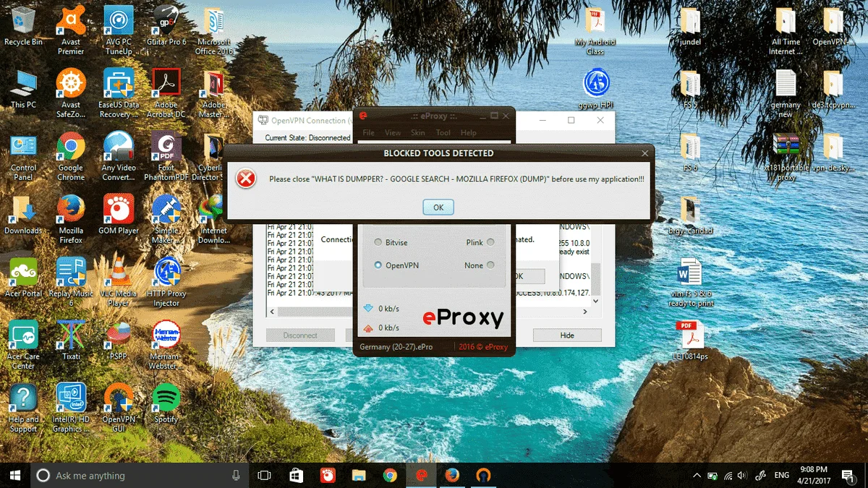Viewport: 868px width, 488px height.
Task: Click Windows Start button
Action: click(x=14, y=475)
